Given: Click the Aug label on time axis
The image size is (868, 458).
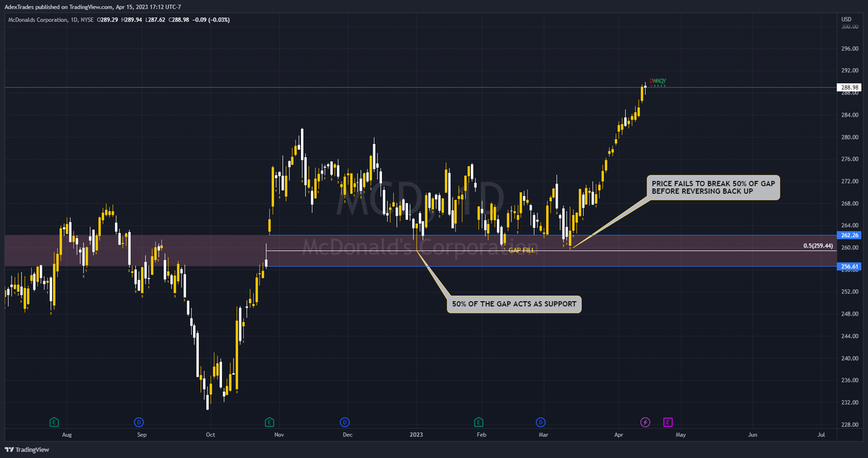Looking at the screenshot, I should click(67, 435).
